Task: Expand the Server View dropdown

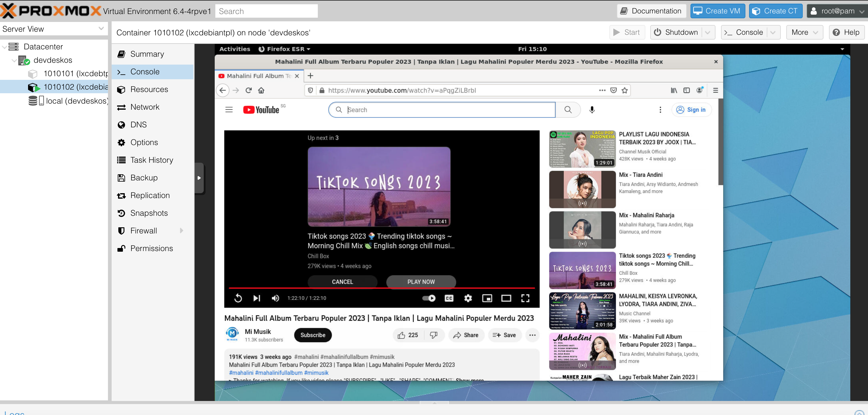Action: click(x=101, y=29)
